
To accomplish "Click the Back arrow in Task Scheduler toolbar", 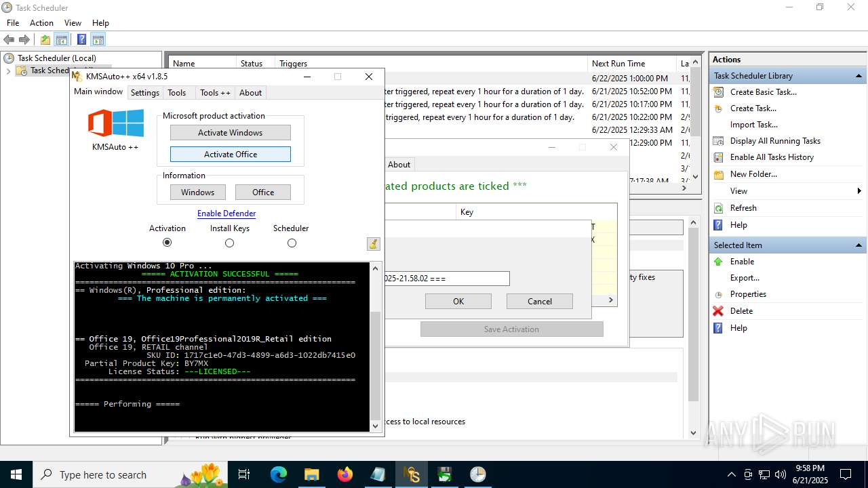I will pyautogui.click(x=9, y=40).
